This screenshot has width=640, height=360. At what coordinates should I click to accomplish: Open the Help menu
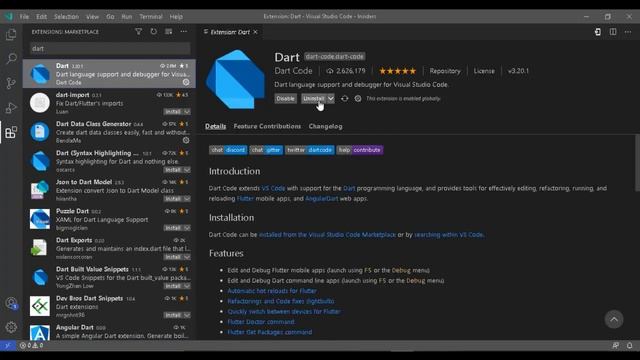coord(176,16)
